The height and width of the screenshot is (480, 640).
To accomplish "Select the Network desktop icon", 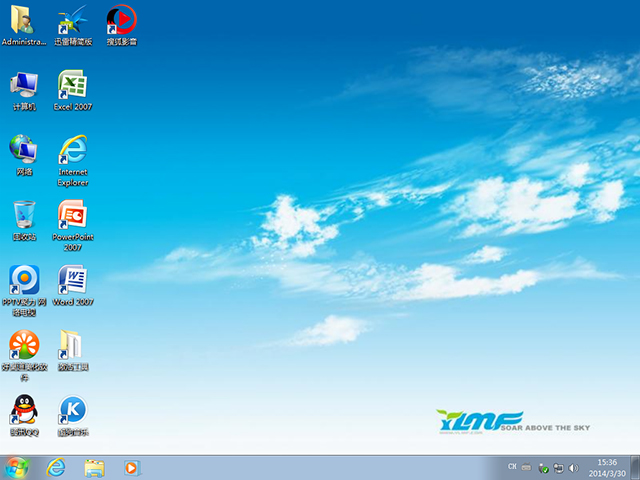I will [24, 151].
